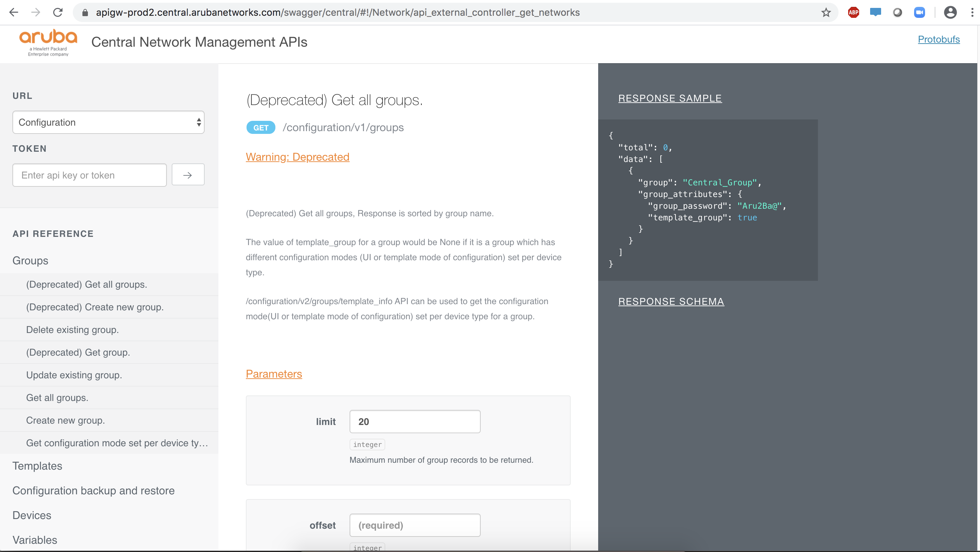Open the Protobufs link
The width and height of the screenshot is (980, 552).
pos(938,39)
